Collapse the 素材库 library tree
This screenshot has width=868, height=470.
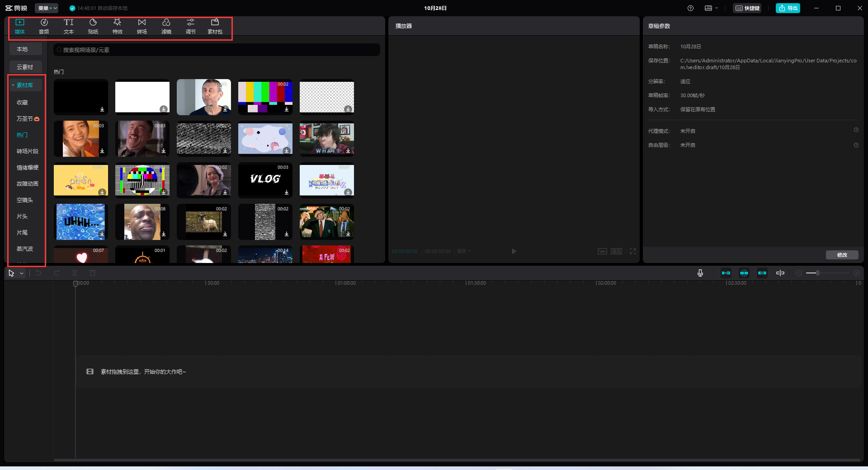tap(13, 85)
